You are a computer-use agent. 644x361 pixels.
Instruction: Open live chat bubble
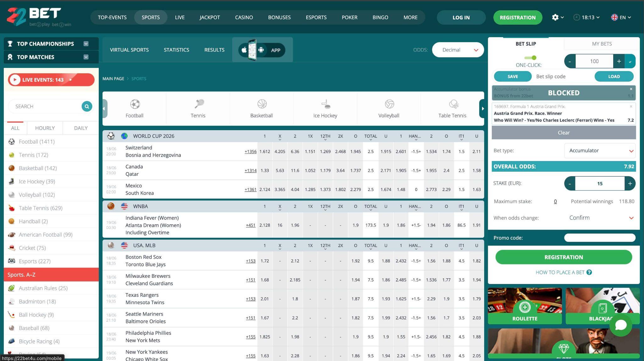tap(621, 325)
